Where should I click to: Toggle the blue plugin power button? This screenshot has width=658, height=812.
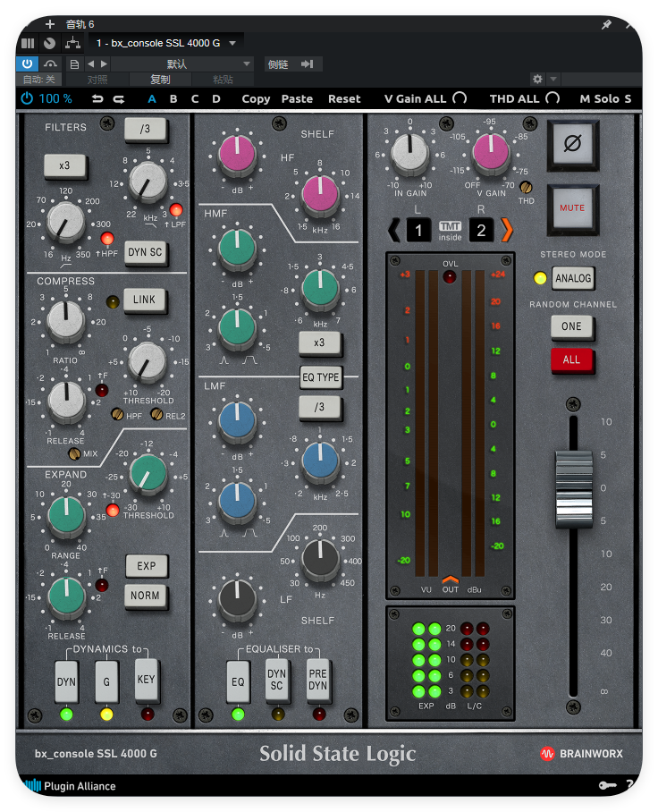pyautogui.click(x=28, y=63)
